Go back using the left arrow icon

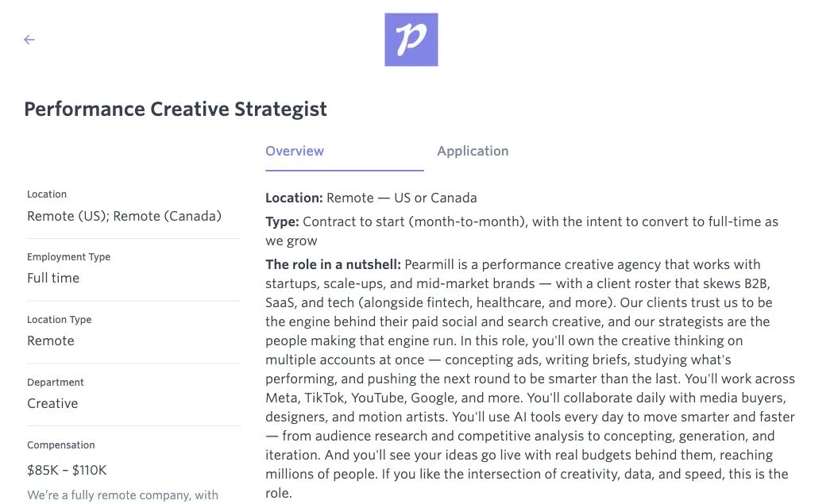tap(29, 40)
